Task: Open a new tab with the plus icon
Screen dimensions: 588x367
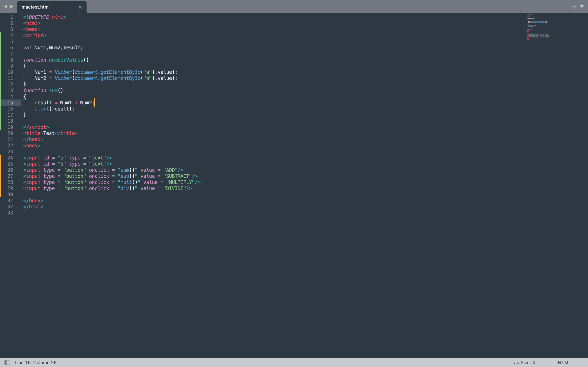Action: [x=574, y=7]
